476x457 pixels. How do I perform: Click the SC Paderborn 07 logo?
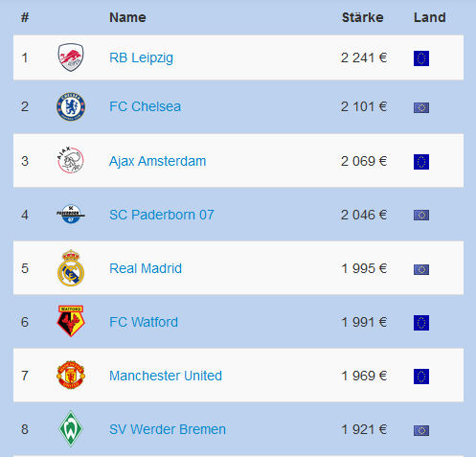tap(71, 214)
